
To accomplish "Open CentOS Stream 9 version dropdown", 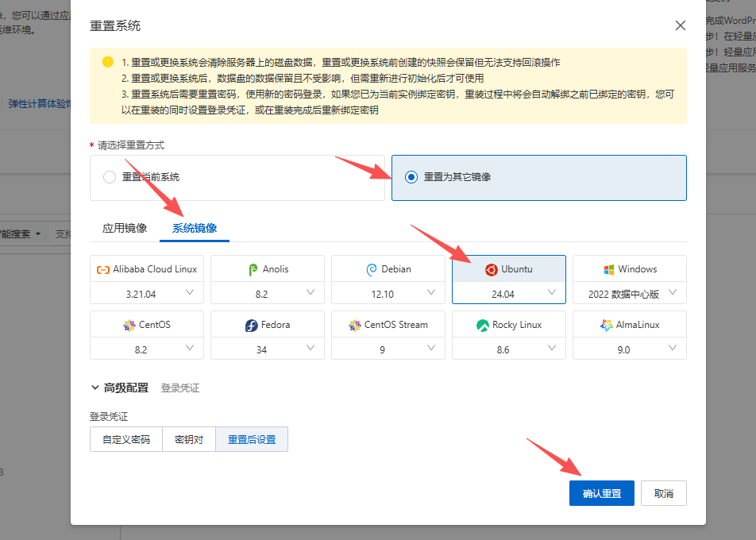I will point(388,349).
